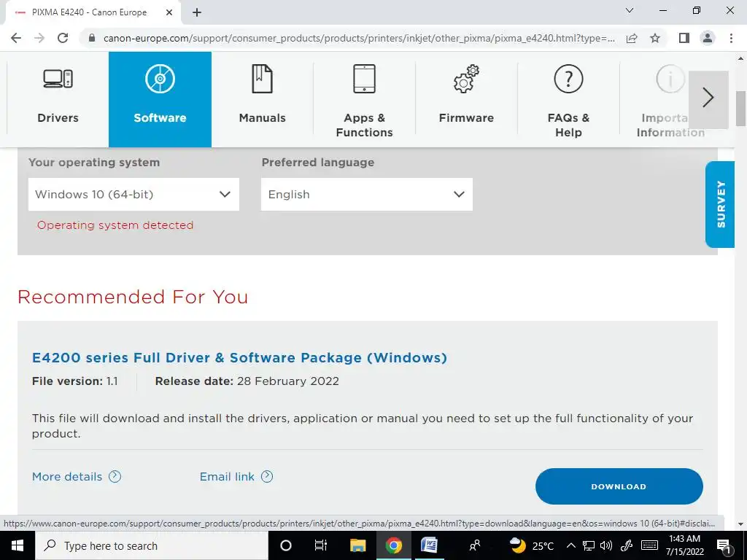Image resolution: width=747 pixels, height=560 pixels.
Task: Click the "Operating system detected" text
Action: click(x=115, y=225)
